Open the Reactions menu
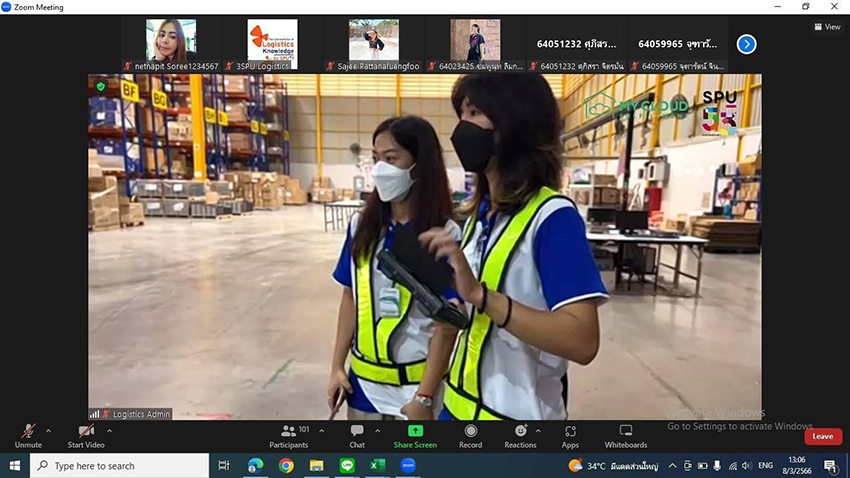 520,436
